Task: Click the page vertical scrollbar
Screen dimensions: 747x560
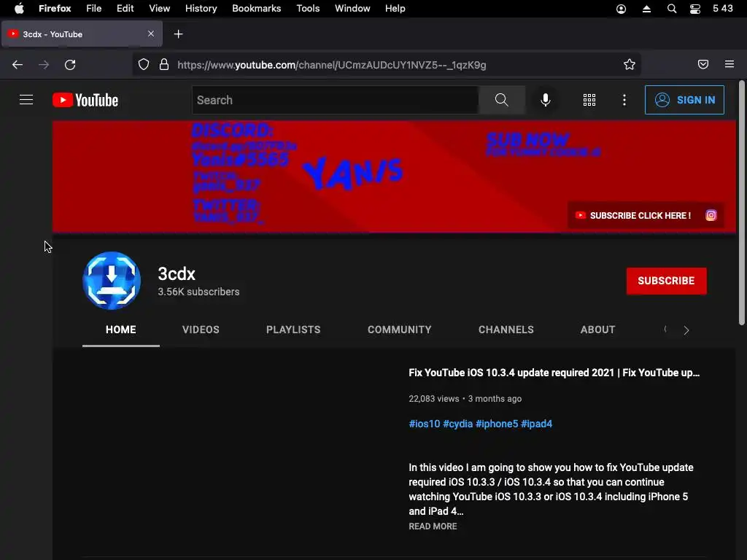Action: pos(741,203)
